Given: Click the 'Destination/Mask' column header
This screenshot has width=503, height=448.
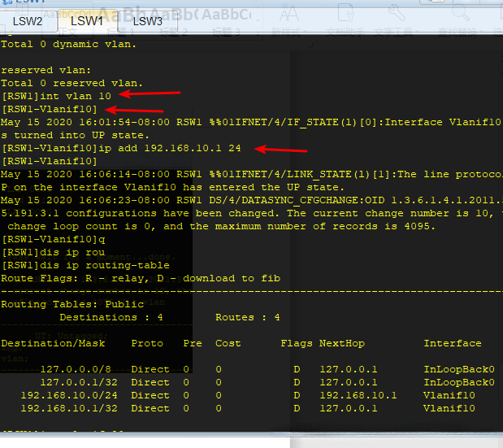Looking at the screenshot, I should point(53,343).
